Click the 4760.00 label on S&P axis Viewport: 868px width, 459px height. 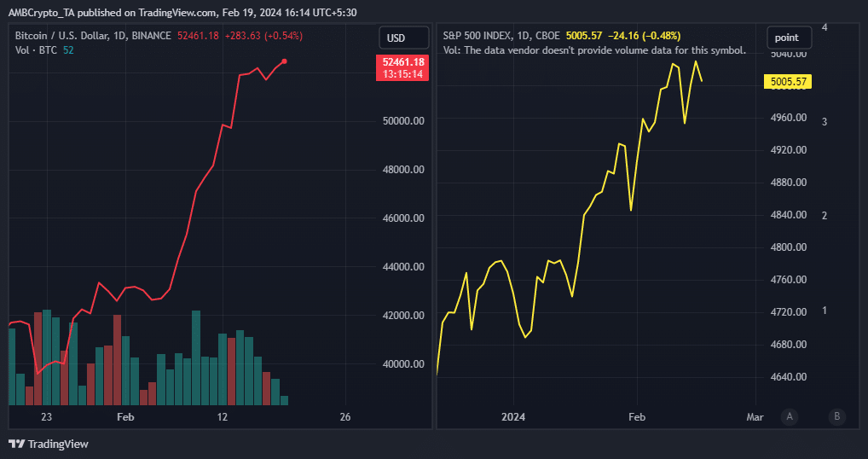[789, 280]
